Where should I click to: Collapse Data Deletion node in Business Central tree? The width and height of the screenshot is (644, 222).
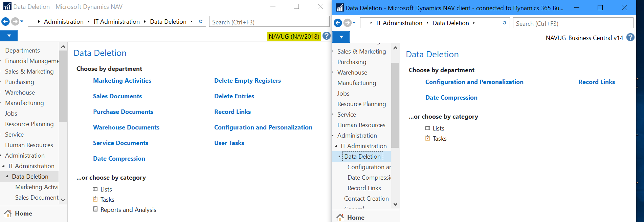click(x=339, y=157)
